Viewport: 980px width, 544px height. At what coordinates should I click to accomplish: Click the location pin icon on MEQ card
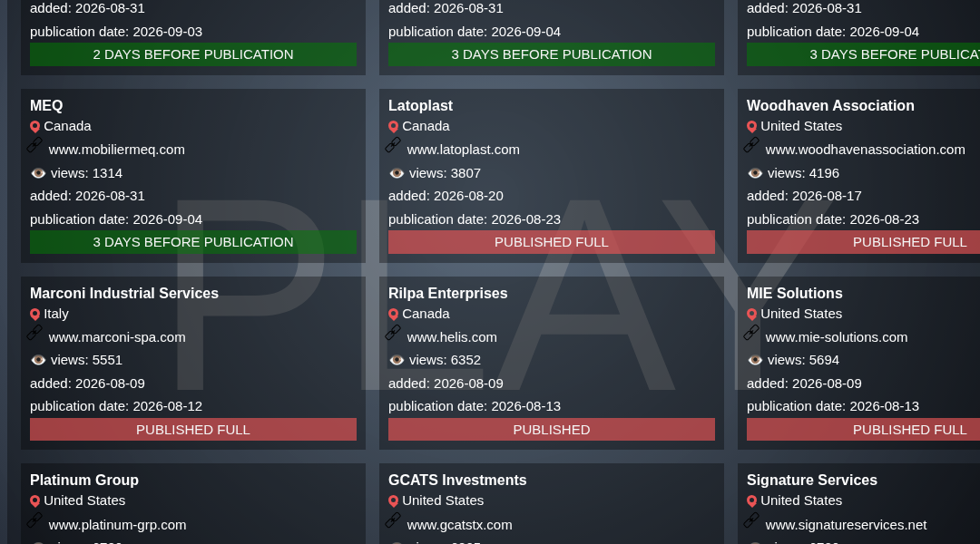coord(35,127)
